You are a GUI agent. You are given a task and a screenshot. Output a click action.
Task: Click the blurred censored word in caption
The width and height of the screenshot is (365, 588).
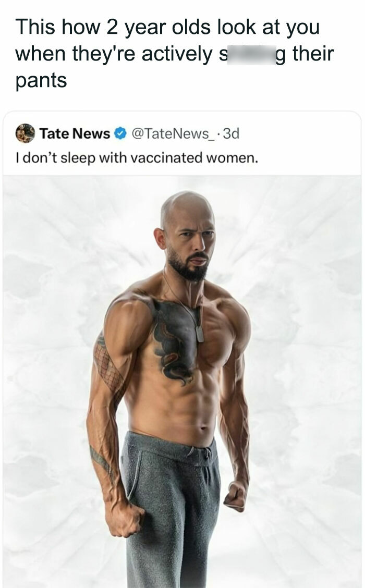[251, 55]
